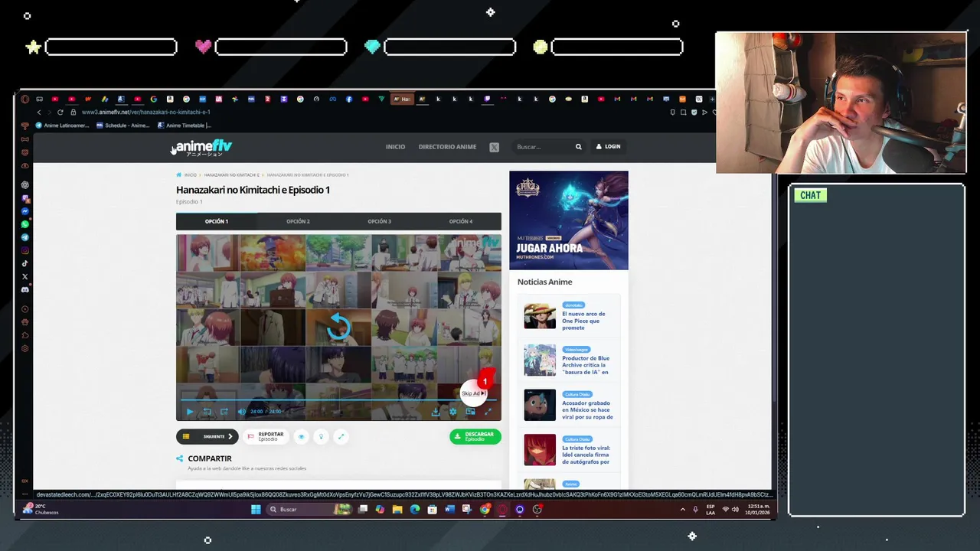Open the Anime Timetable bookmark
Viewport: 980px width, 551px height.
185,126
